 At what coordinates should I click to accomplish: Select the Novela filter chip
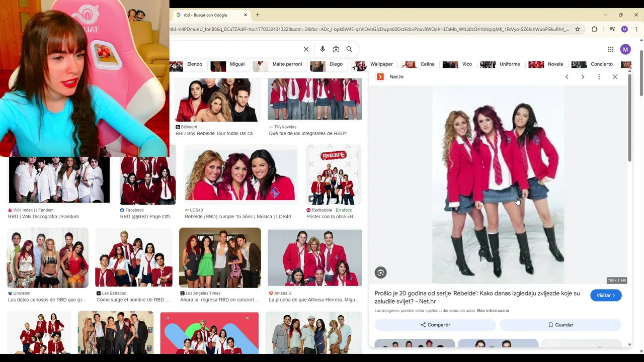547,64
